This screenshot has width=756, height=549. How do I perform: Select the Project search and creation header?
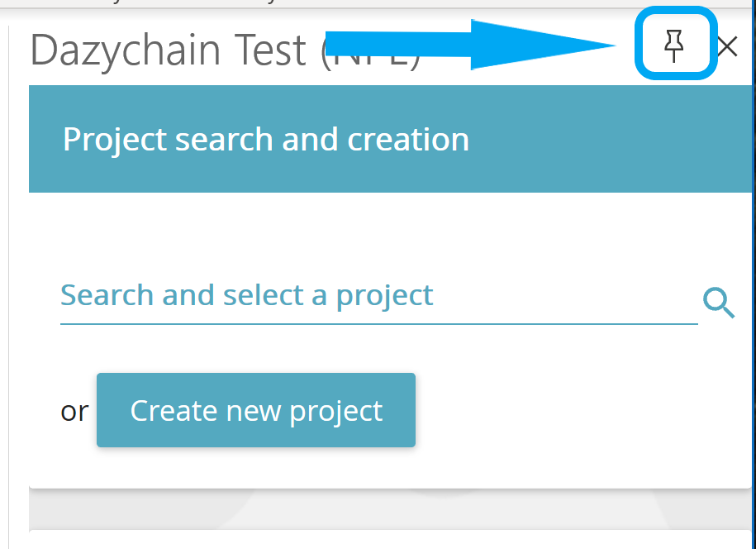(264, 139)
